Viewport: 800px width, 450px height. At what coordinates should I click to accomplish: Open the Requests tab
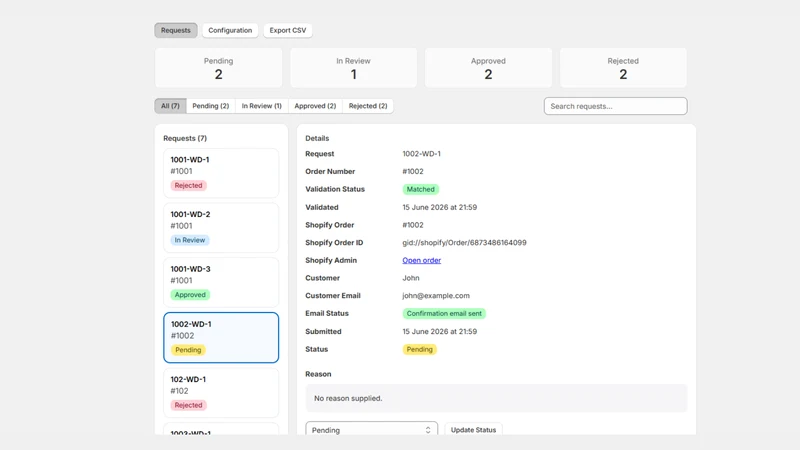click(176, 30)
